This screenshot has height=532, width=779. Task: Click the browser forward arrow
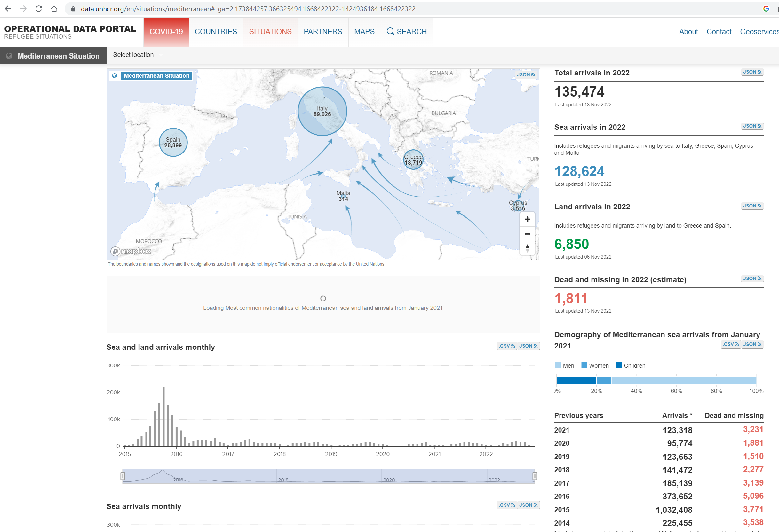click(23, 9)
